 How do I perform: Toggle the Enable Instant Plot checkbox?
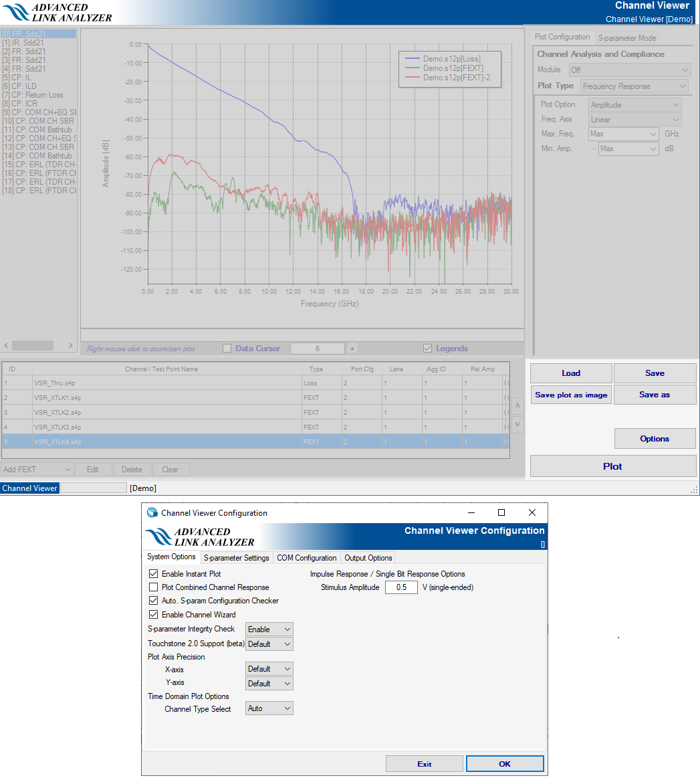pyautogui.click(x=154, y=574)
